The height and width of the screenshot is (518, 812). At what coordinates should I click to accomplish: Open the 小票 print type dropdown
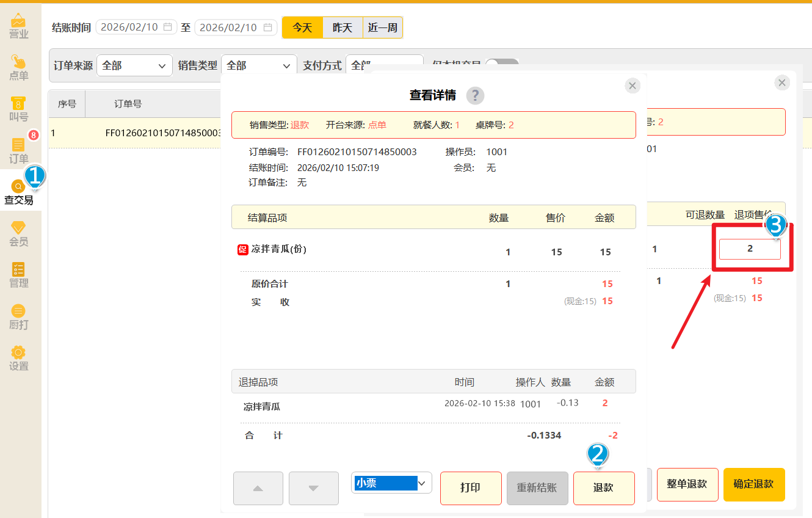point(391,483)
